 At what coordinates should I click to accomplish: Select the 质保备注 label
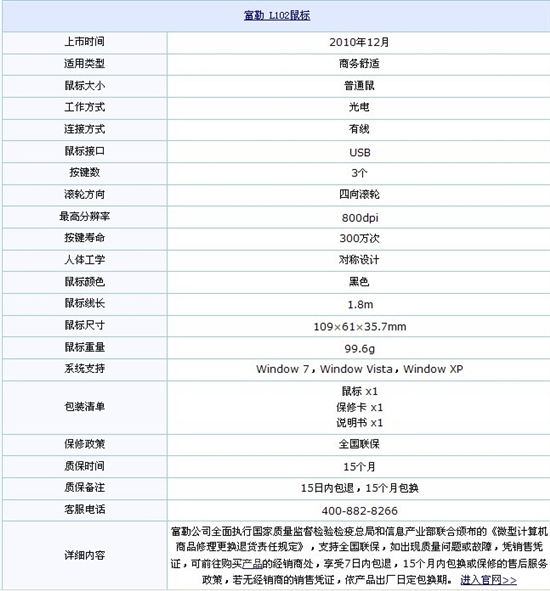84,487
